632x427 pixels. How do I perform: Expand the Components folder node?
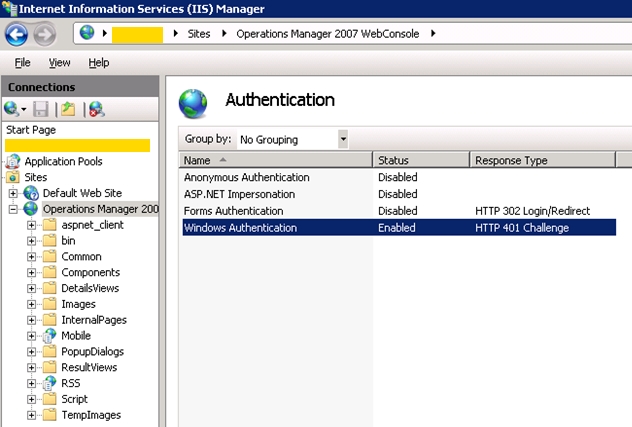click(x=31, y=273)
